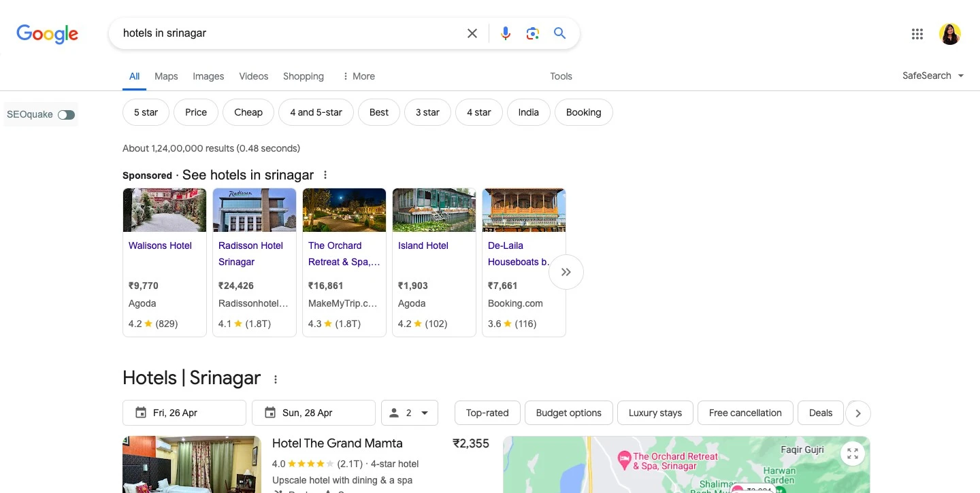
Task: Select the Top-rated hotel filter
Action: pos(487,413)
